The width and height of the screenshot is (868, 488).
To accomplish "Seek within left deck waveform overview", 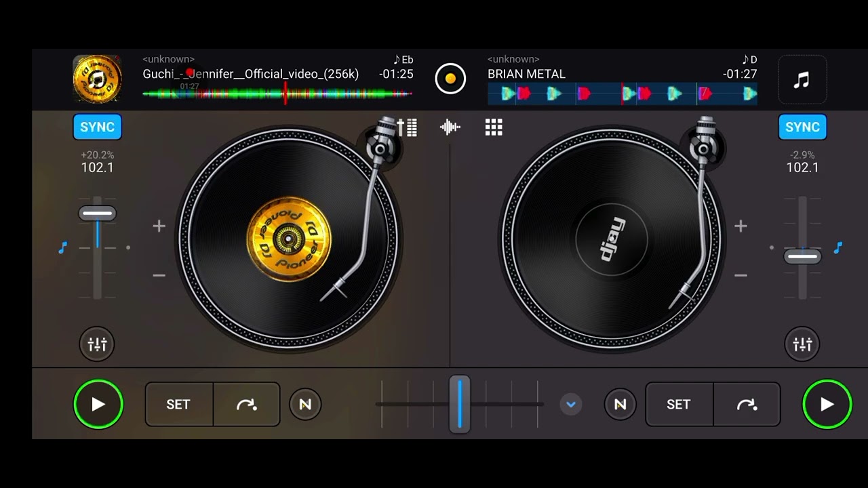I will pos(277,94).
